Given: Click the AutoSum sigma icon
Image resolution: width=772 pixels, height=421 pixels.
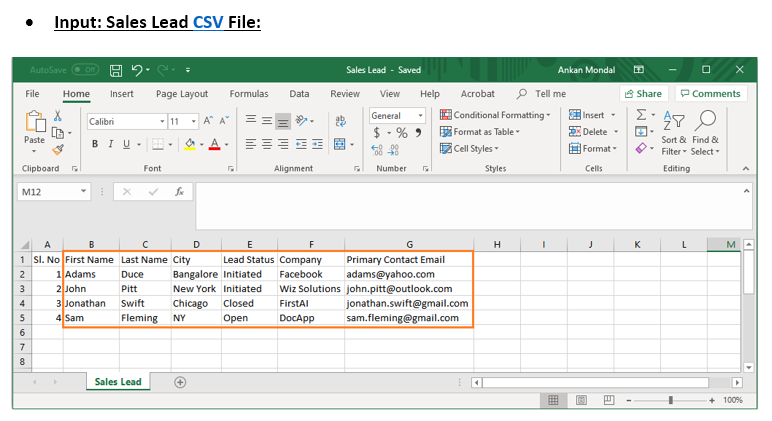Looking at the screenshot, I should click(641, 115).
